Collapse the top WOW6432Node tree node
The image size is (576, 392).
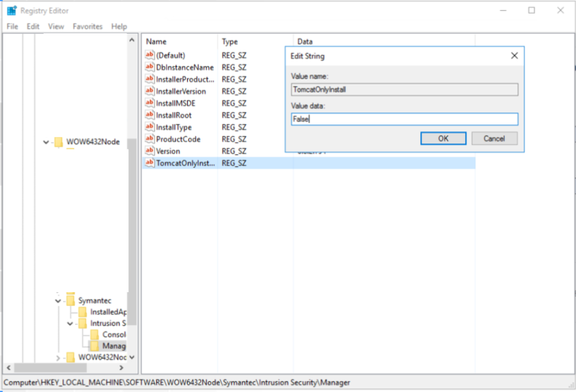coord(46,142)
